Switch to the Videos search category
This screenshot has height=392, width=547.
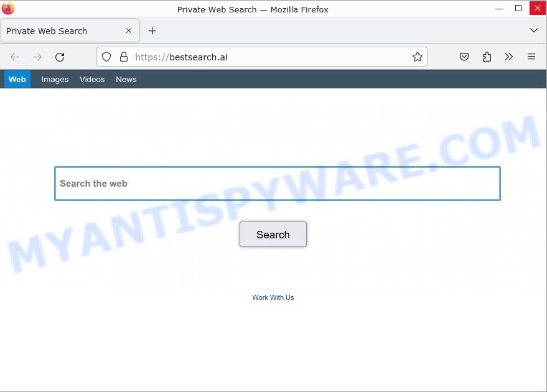click(x=91, y=79)
